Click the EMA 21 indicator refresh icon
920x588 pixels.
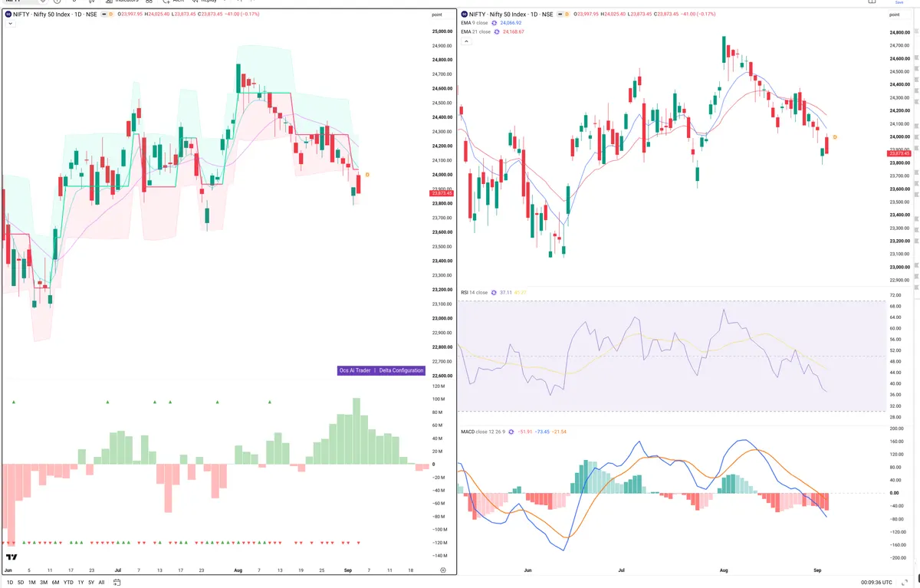click(497, 31)
